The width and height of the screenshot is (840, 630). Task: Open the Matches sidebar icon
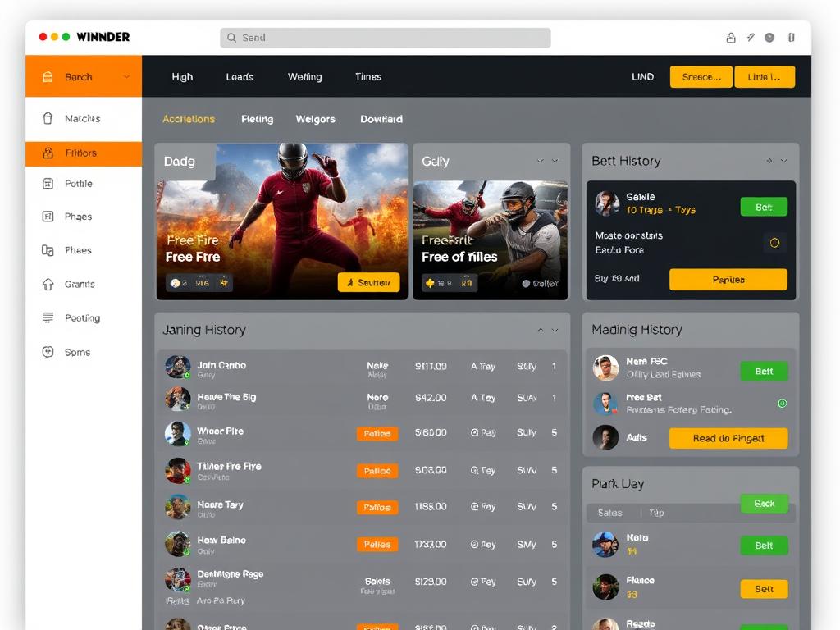48,118
